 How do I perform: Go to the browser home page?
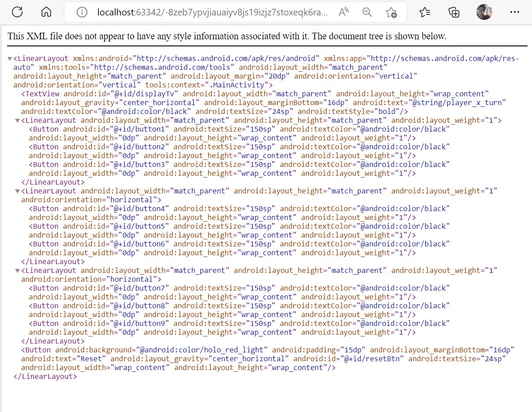click(46, 12)
